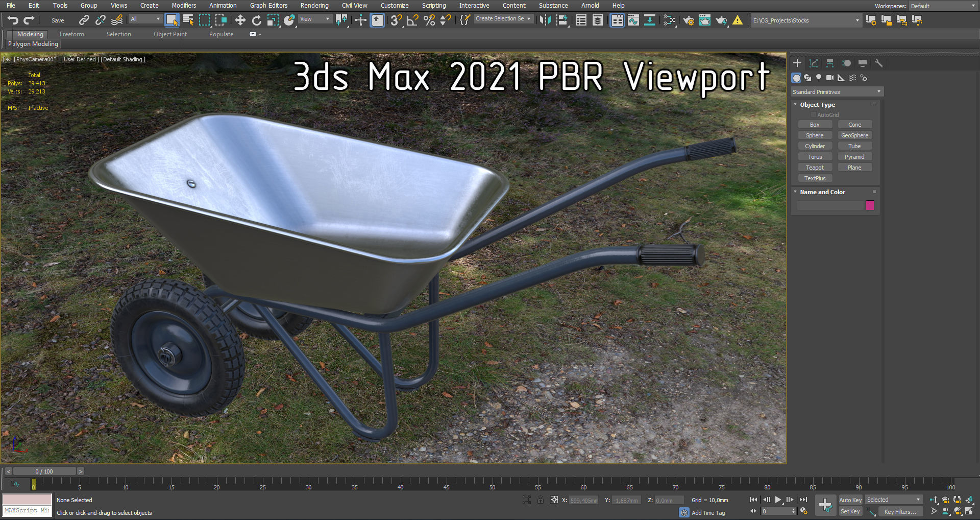The width and height of the screenshot is (980, 520).
Task: Select the Move tool
Action: click(240, 20)
